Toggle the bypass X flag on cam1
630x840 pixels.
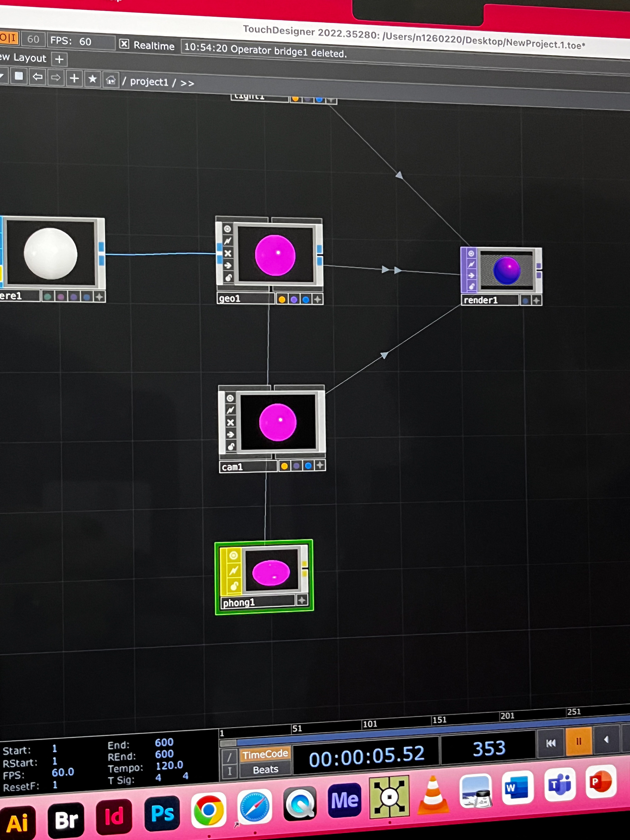(230, 422)
